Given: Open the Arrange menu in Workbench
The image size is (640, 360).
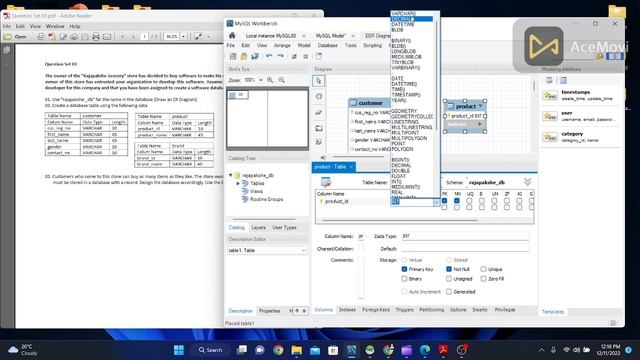Looking at the screenshot, I should (282, 45).
